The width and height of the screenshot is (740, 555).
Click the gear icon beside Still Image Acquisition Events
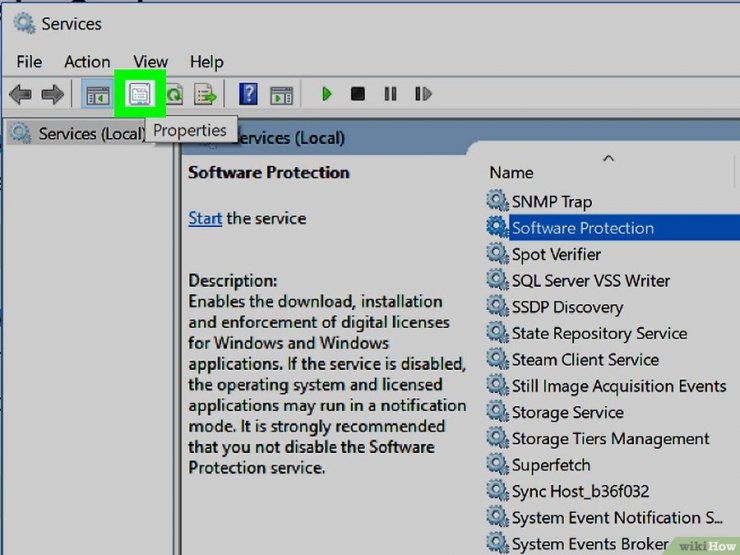[497, 385]
